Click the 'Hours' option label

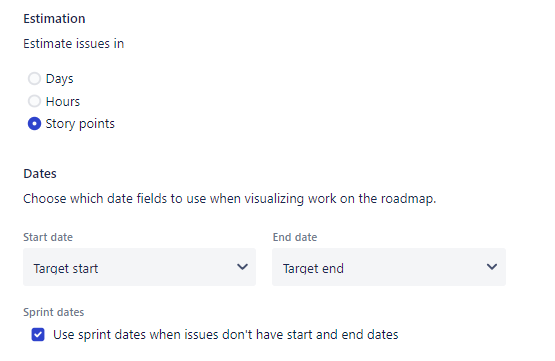click(63, 102)
